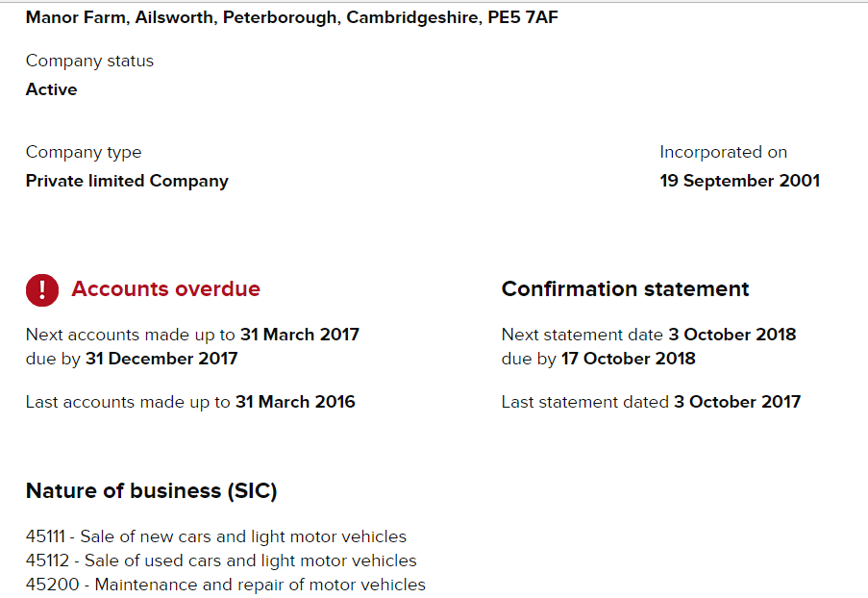Click the red accounts overdue warning icon
Image resolution: width=868 pixels, height=598 pixels.
point(42,290)
